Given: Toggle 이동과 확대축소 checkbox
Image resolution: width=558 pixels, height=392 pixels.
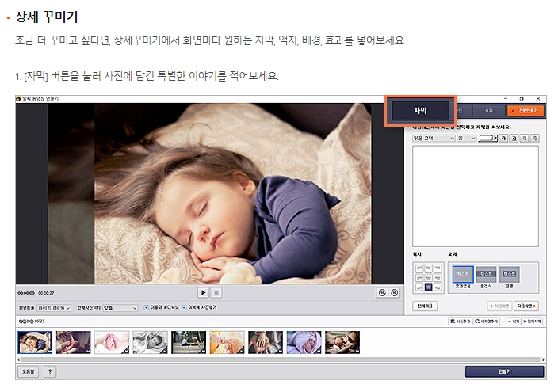Looking at the screenshot, I should click(147, 307).
